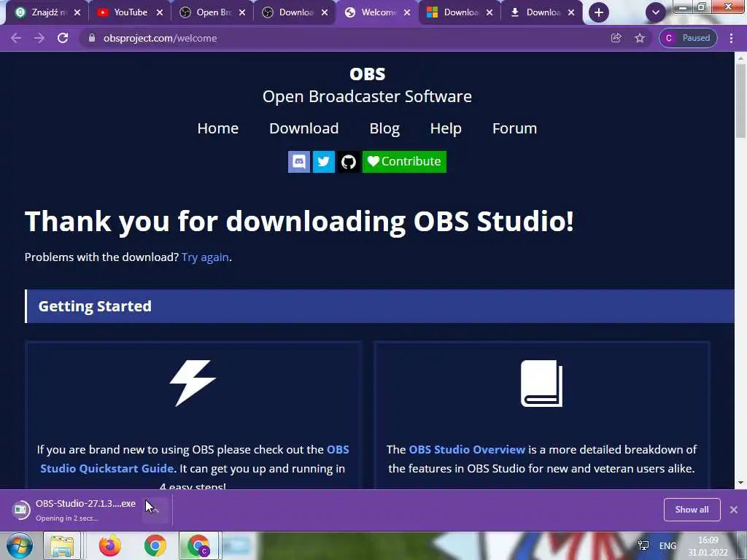This screenshot has width=747, height=560.
Task: Open the Blog menu item
Action: pos(384,128)
